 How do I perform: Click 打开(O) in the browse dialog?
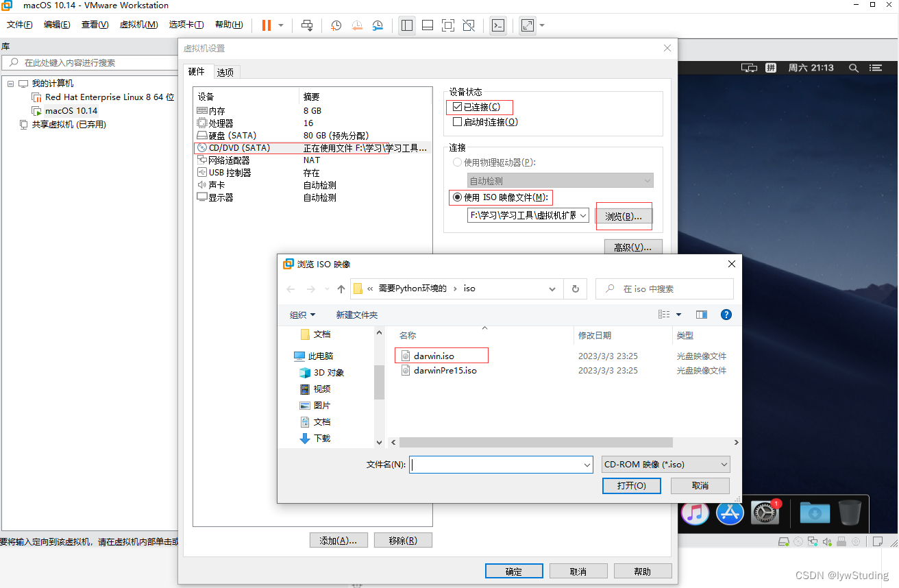coord(631,485)
